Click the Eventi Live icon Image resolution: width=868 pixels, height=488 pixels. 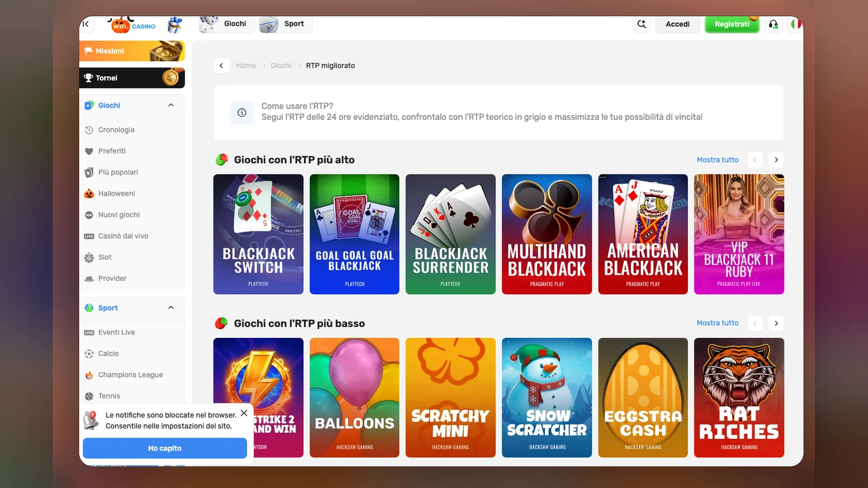[x=89, y=332]
